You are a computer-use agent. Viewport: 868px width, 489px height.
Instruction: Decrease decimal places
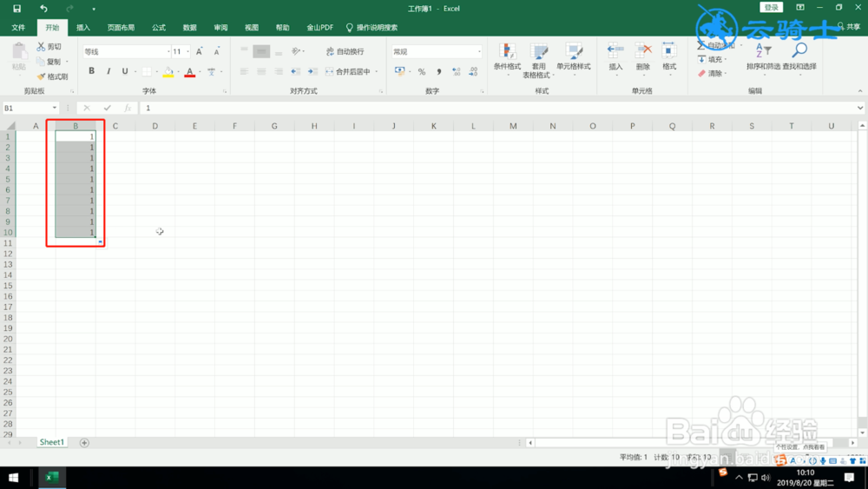click(x=473, y=71)
